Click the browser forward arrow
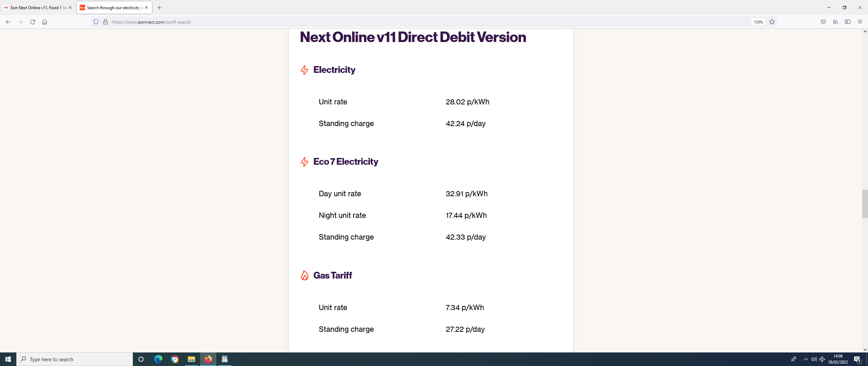868x366 pixels. pyautogui.click(x=20, y=22)
